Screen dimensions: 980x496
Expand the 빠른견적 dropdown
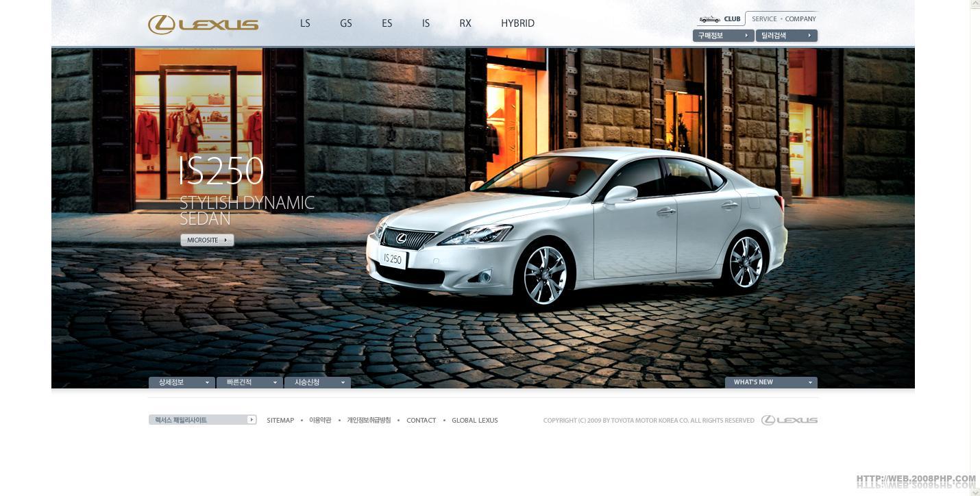pyautogui.click(x=249, y=382)
